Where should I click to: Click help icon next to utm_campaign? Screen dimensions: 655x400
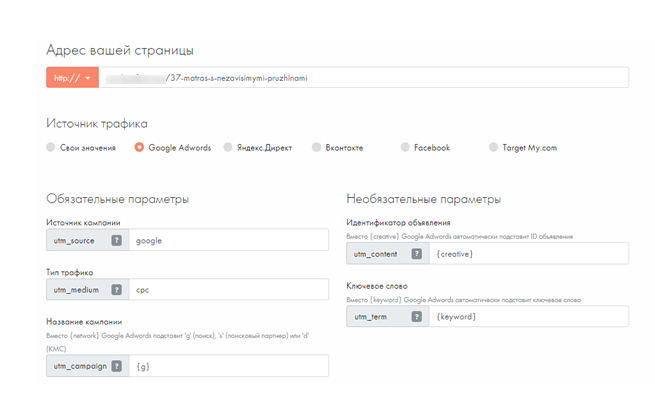(116, 366)
